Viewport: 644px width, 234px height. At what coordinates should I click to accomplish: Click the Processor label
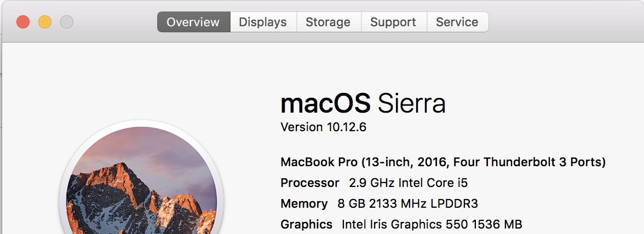coord(309,183)
